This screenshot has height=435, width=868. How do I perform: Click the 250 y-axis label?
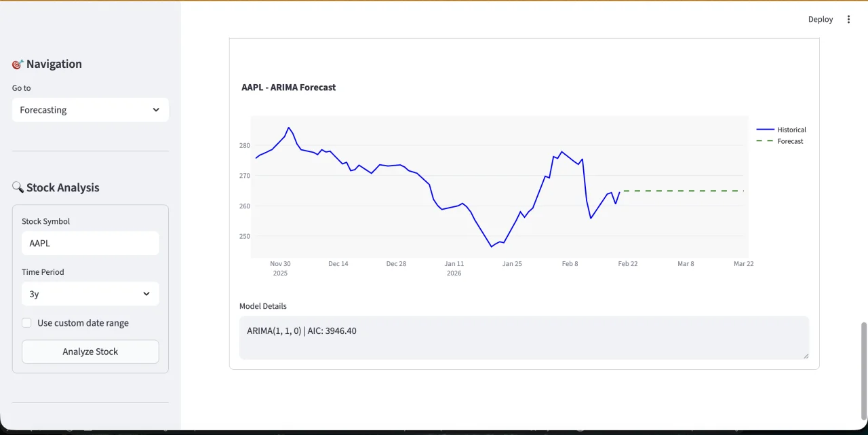click(x=245, y=237)
